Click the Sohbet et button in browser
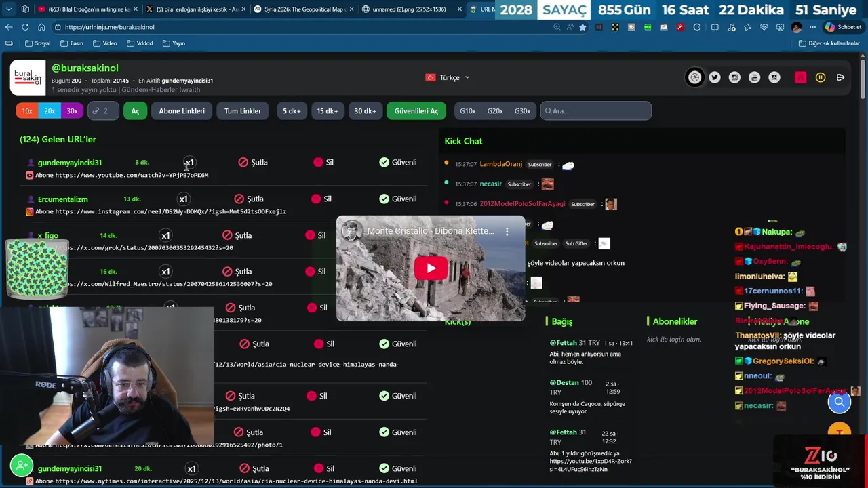 (x=843, y=27)
